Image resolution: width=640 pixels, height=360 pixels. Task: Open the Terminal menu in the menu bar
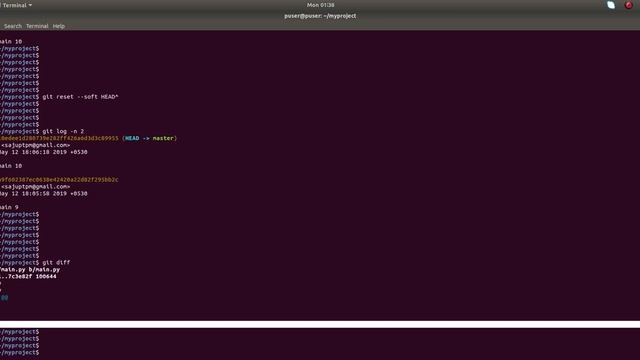click(x=37, y=26)
